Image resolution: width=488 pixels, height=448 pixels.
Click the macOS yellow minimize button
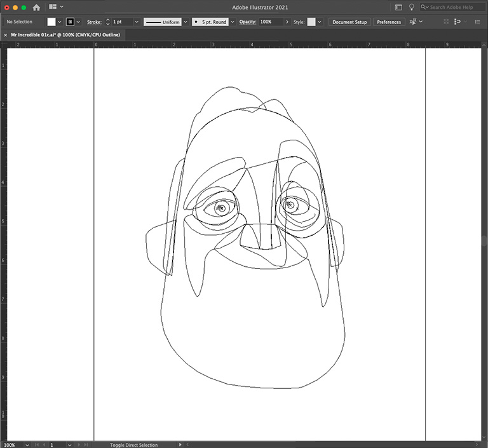click(15, 8)
